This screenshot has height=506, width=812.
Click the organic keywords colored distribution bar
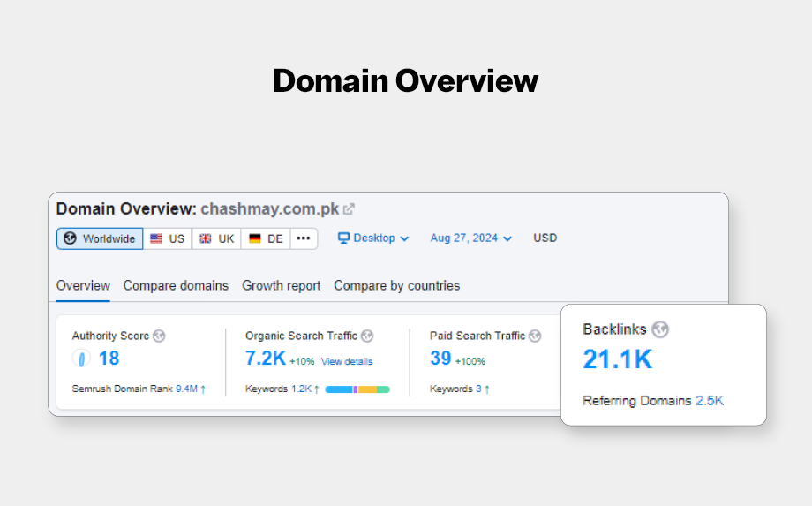click(x=357, y=389)
